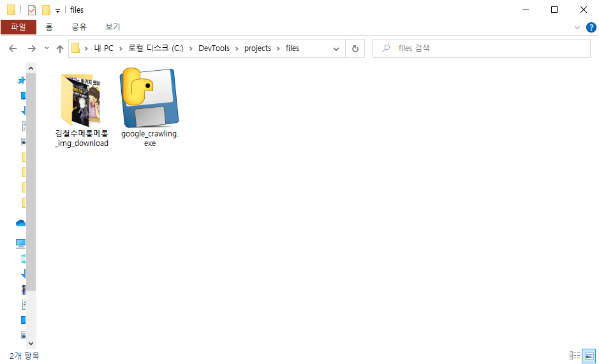Screen dimensions: 599x364
Task: Switch to the 보기 ribbon tab
Action: 112,27
